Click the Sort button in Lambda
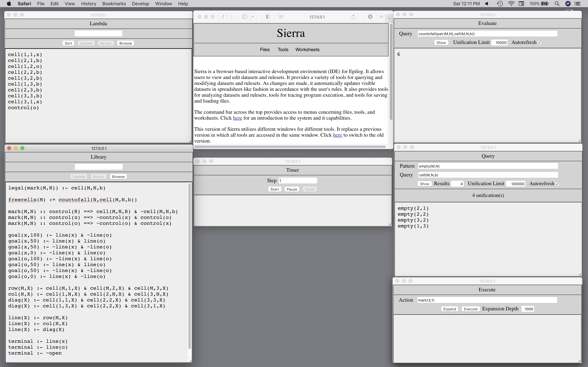Screen dimensions: 588x367 click(68, 43)
